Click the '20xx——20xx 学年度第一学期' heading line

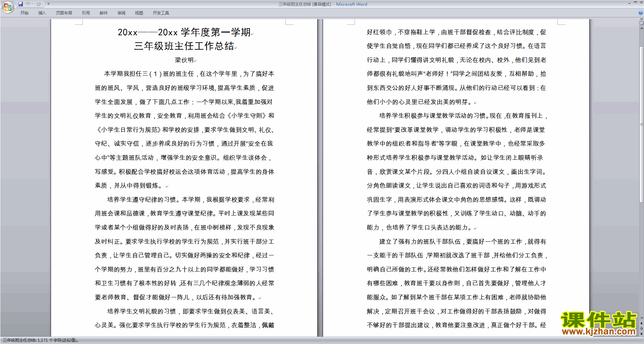[184, 32]
